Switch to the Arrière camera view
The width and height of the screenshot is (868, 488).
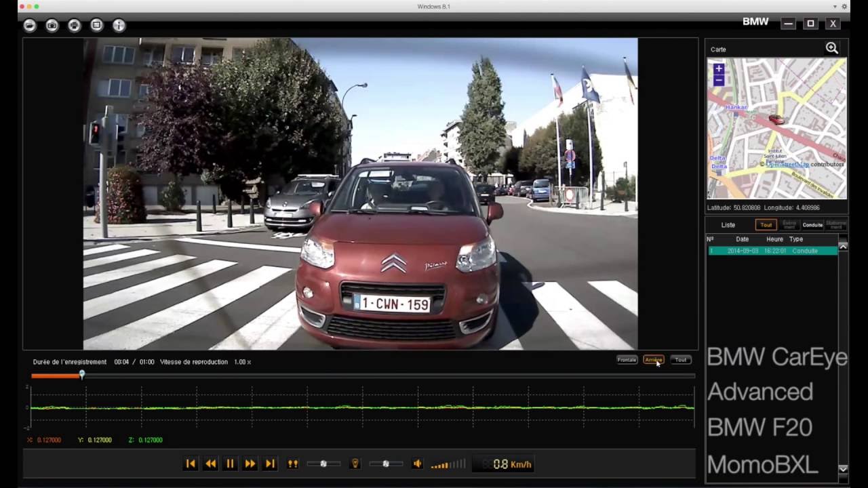[653, 360]
